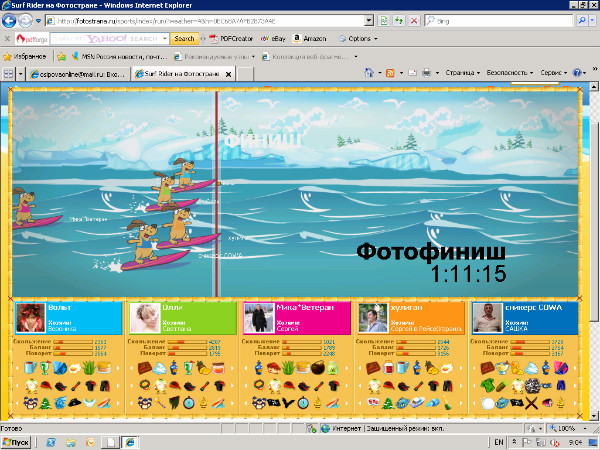Switch to the mail.ru tab
The image size is (600, 450).
coord(80,73)
